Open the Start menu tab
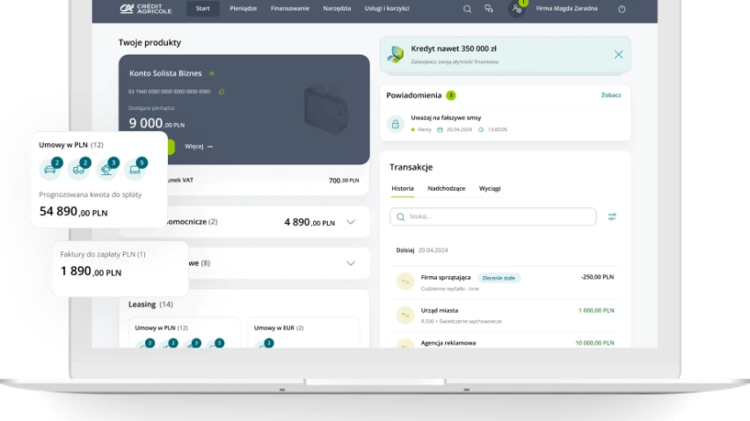The height and width of the screenshot is (421, 750). coord(203,9)
